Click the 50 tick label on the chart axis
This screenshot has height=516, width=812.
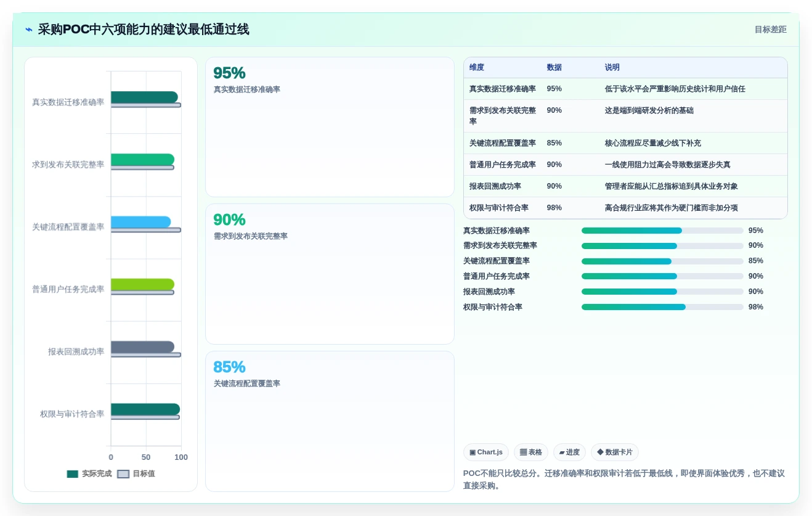pyautogui.click(x=146, y=457)
